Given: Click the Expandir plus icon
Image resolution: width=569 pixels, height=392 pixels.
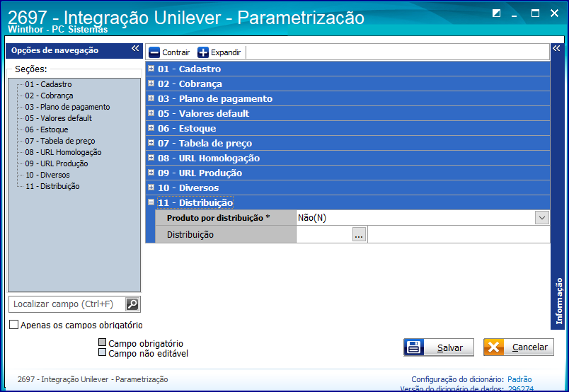Looking at the screenshot, I should pos(203,52).
